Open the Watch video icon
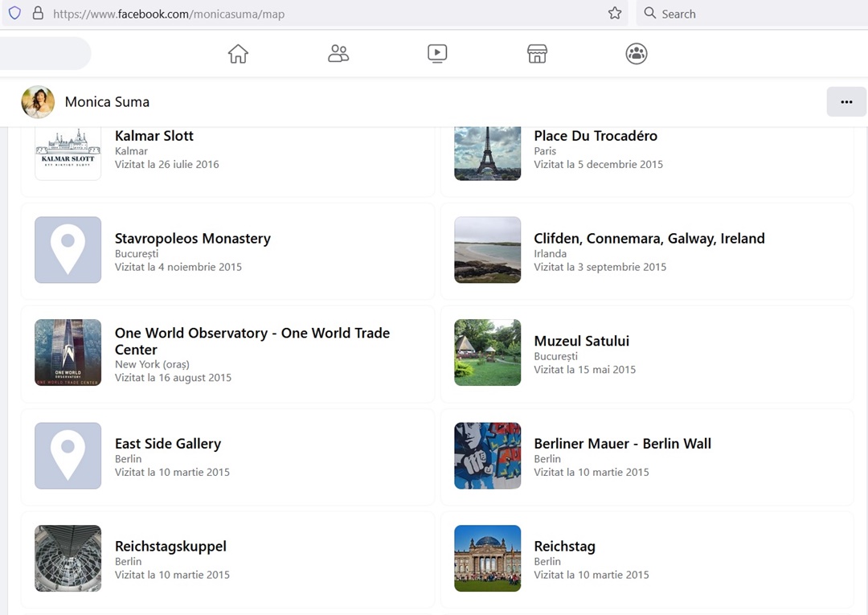Viewport: 868px width, 615px height. click(x=437, y=54)
